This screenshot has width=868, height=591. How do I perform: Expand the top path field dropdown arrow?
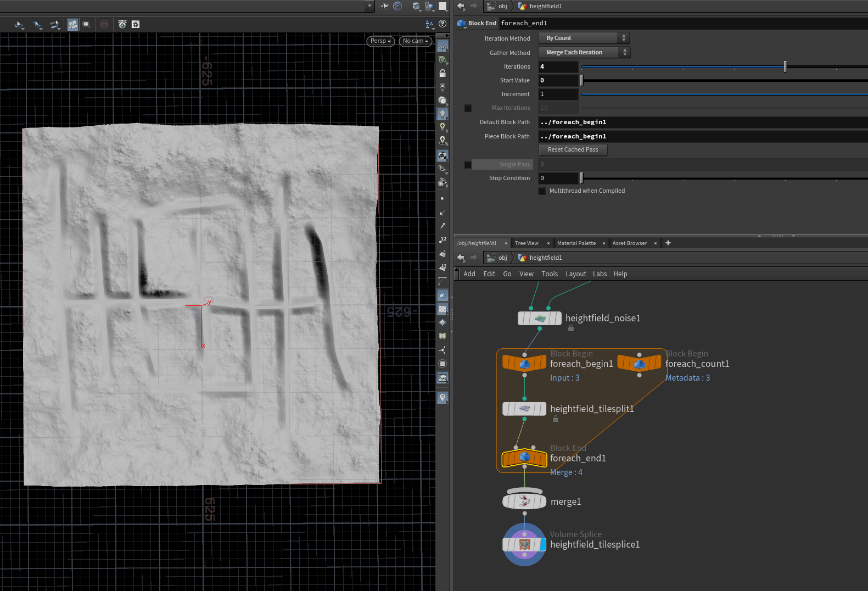369,6
